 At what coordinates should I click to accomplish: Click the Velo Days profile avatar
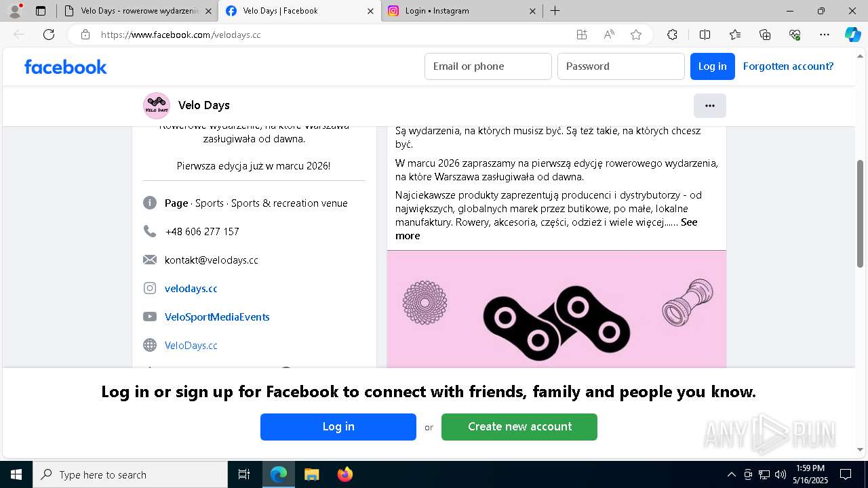(x=157, y=106)
